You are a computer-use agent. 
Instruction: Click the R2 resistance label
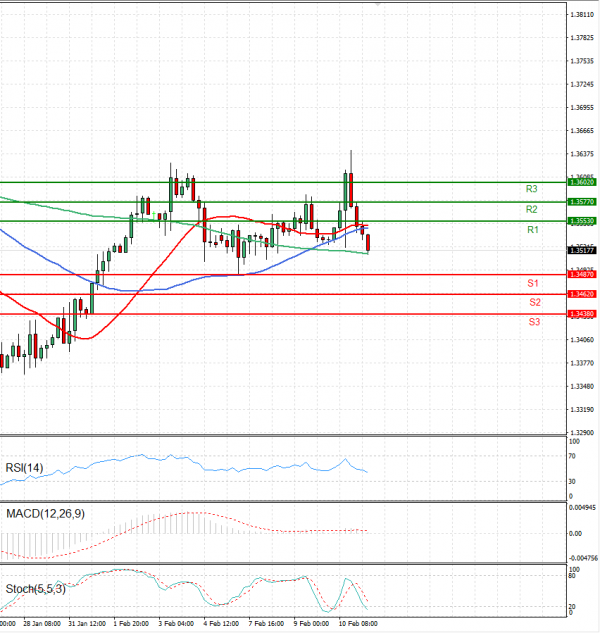(531, 209)
